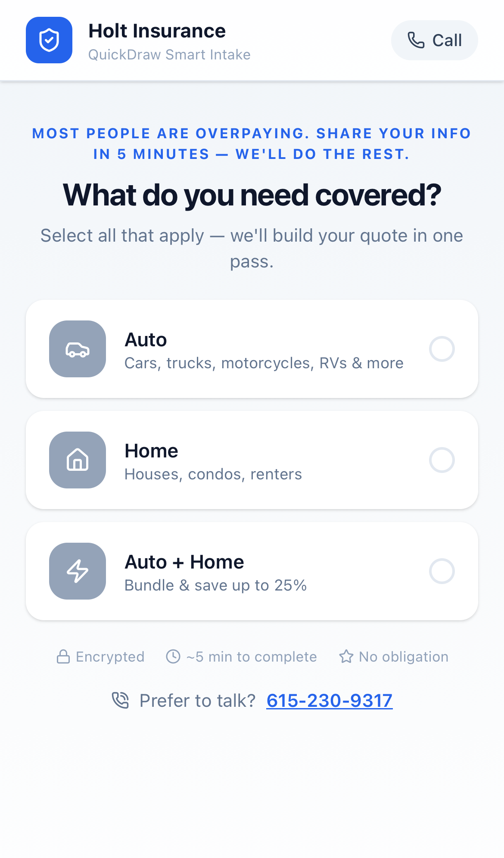Choose the Home coverage title
Image resolution: width=504 pixels, height=858 pixels.
pyautogui.click(x=151, y=451)
